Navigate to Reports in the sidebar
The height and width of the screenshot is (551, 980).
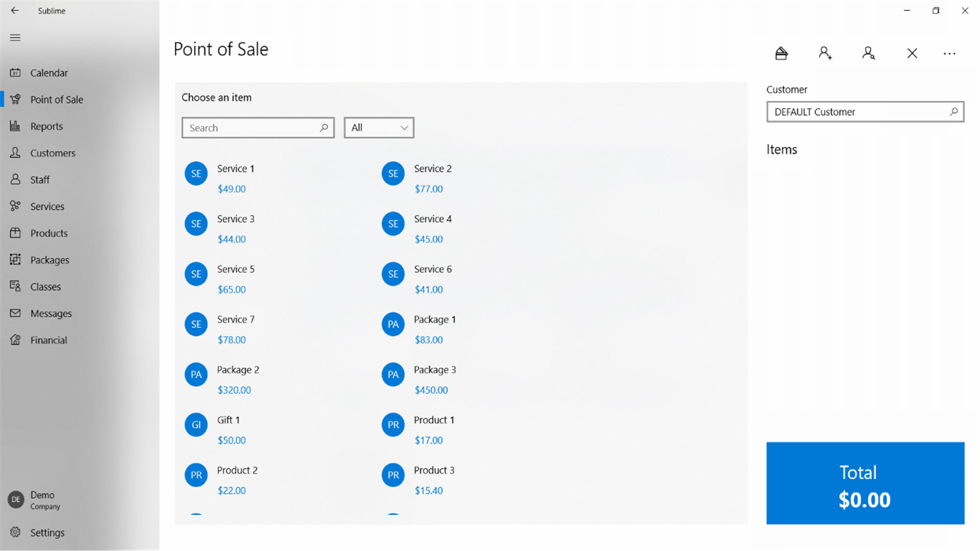click(x=46, y=127)
